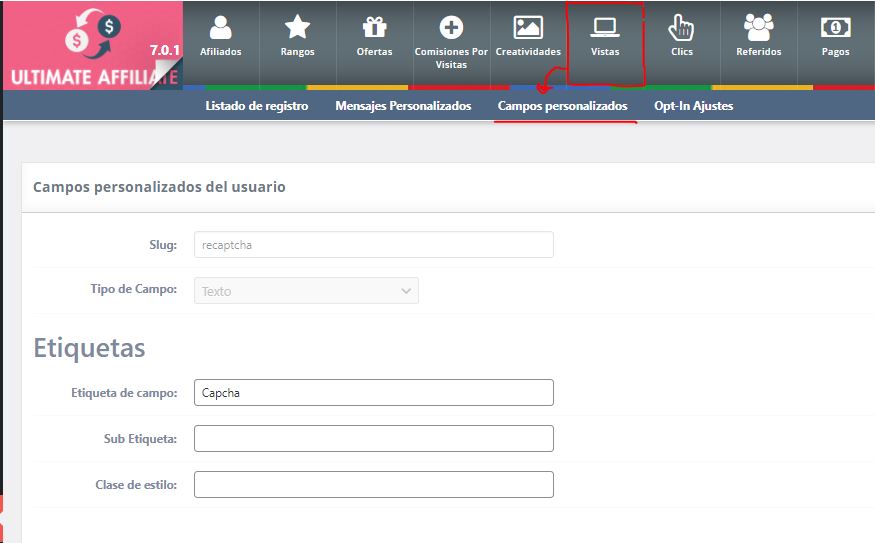This screenshot has height=543, width=875.
Task: Click the 7.0.1 version badge
Action: point(164,50)
